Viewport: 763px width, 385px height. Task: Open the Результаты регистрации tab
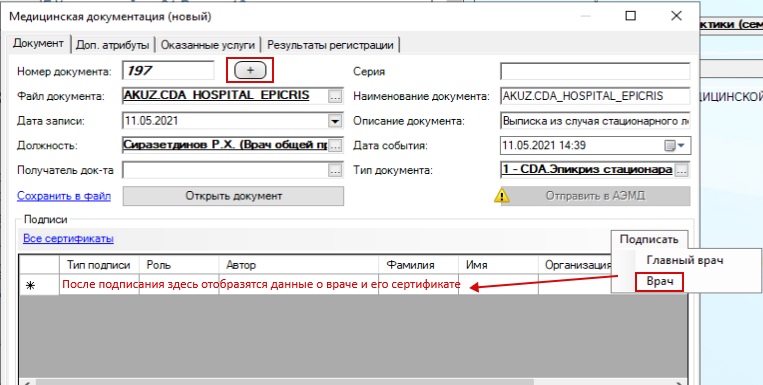coord(330,45)
